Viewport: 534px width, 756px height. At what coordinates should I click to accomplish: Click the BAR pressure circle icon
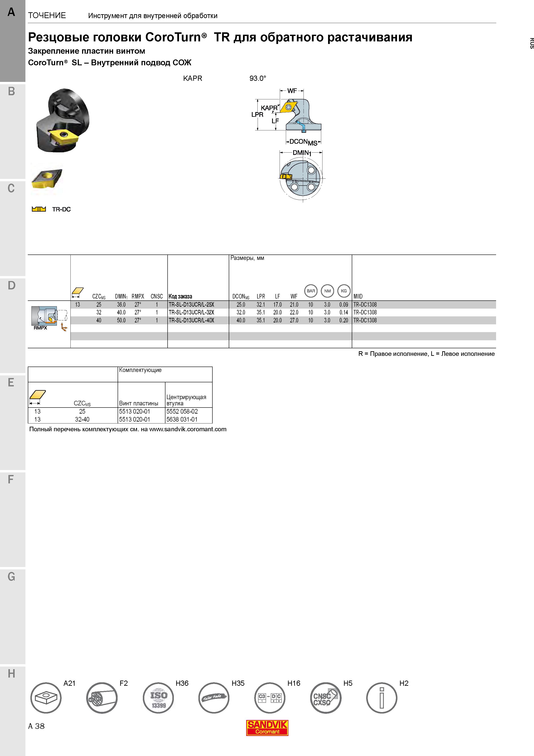pos(311,291)
